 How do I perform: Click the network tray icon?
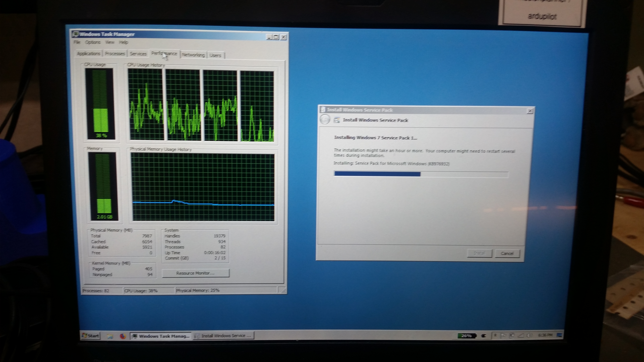[x=521, y=335]
